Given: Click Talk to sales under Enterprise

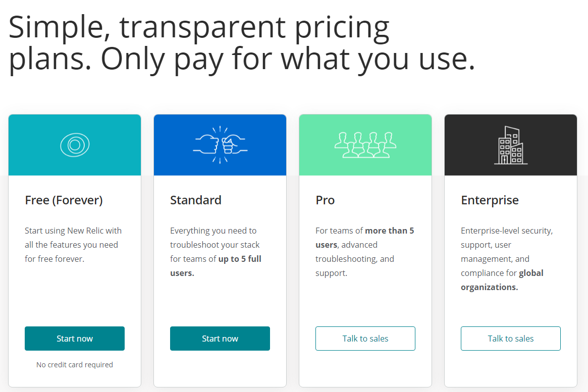Looking at the screenshot, I should pos(510,339).
